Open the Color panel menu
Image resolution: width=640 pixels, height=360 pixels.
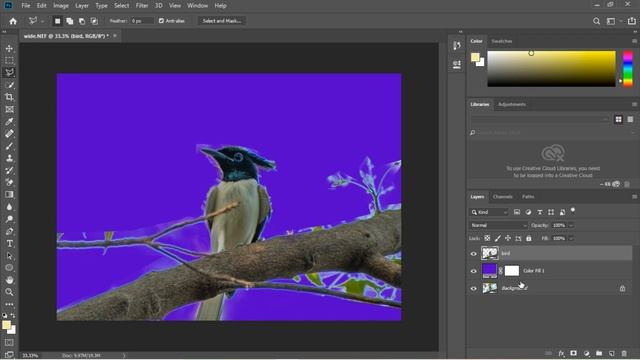634,41
